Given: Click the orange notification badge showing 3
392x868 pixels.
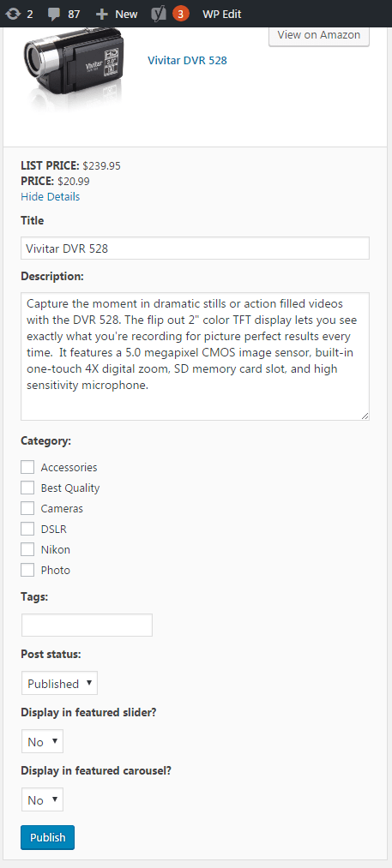Looking at the screenshot, I should click(181, 14).
